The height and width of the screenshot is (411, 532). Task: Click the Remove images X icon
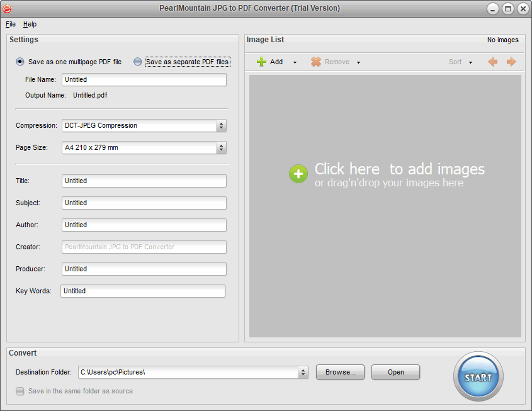[x=316, y=62]
